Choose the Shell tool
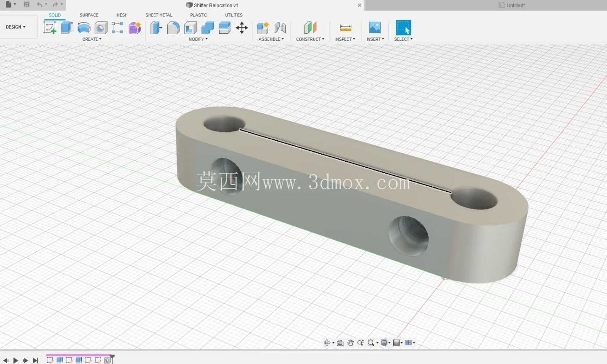The width and height of the screenshot is (607, 364). [x=191, y=28]
